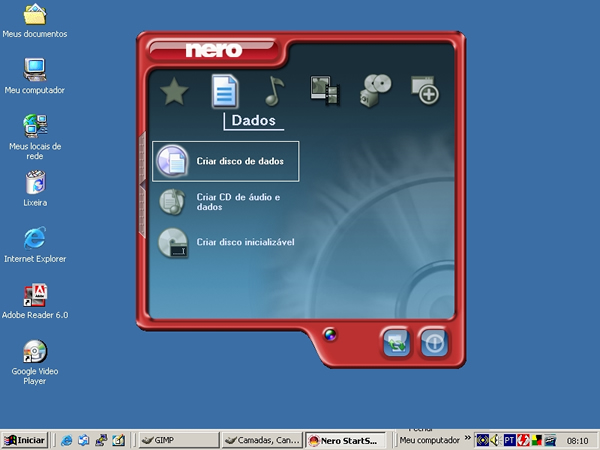Click the PT language indicator
600x450 pixels.
(509, 440)
